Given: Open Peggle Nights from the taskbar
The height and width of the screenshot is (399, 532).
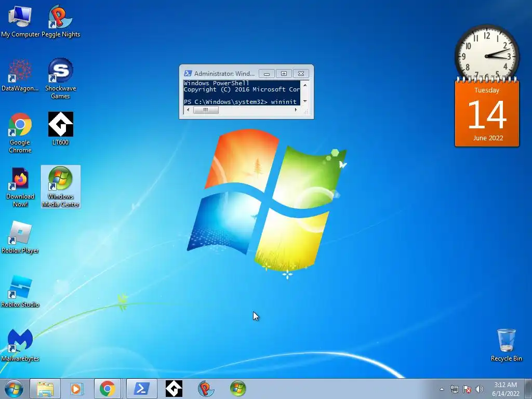Looking at the screenshot, I should point(206,389).
